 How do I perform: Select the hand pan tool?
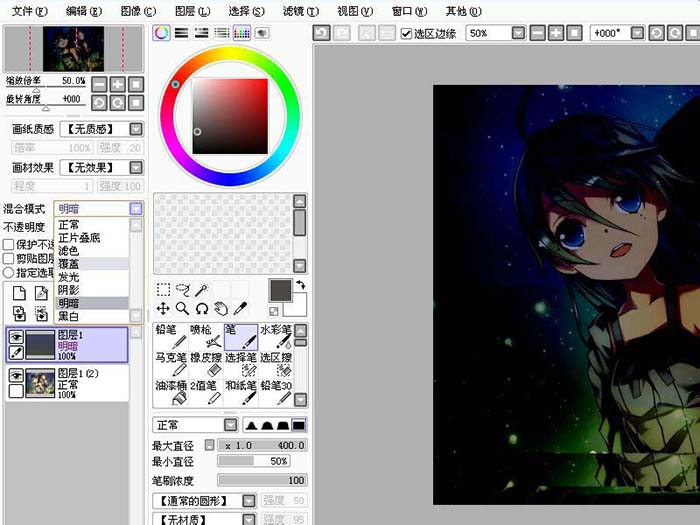click(x=221, y=308)
